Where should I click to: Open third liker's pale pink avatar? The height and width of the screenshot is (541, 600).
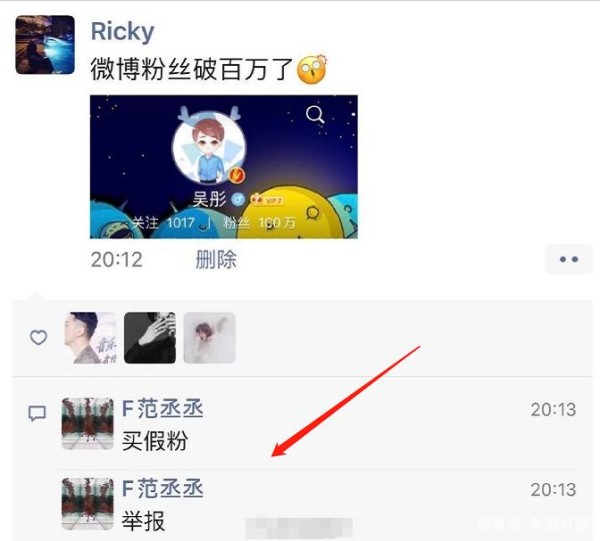pyautogui.click(x=209, y=337)
